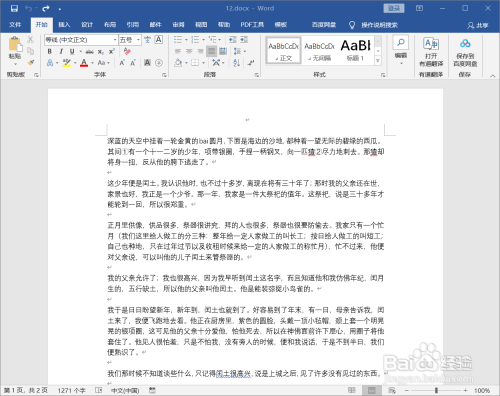Click the Cut scissors icon
This screenshot has height=396, width=500.
coord(30,40)
